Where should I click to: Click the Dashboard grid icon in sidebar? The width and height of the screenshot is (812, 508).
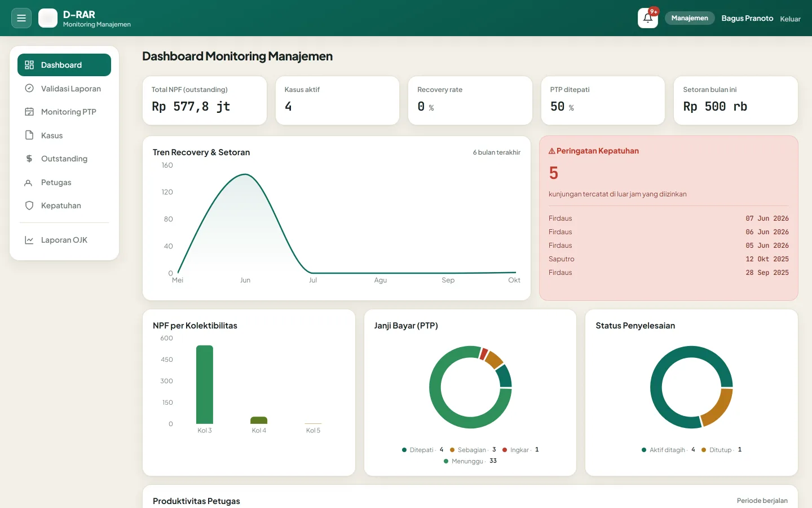[29, 65]
